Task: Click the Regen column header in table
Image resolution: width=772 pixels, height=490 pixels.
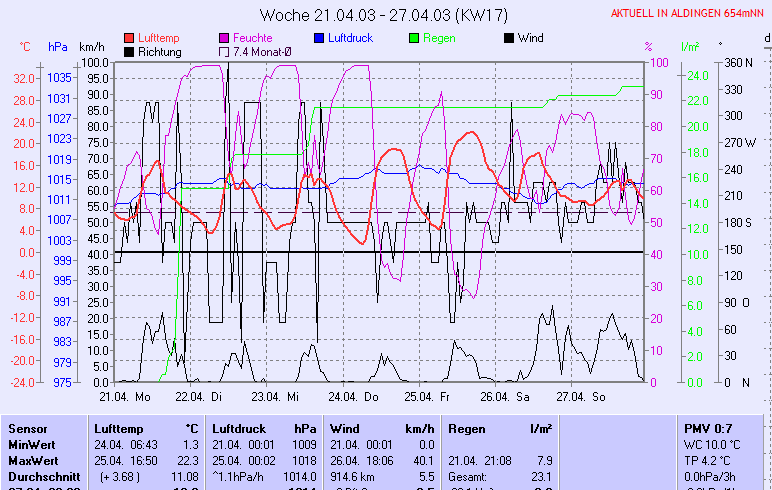Action: coord(465,428)
